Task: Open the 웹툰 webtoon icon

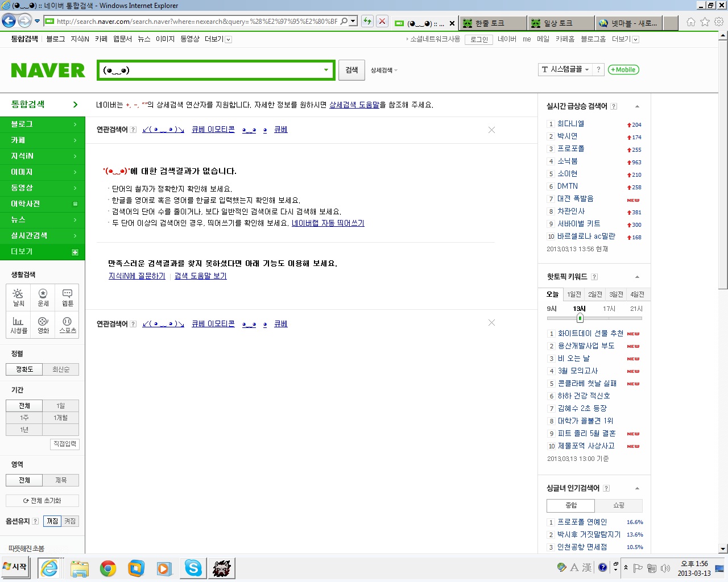Action: pos(67,297)
